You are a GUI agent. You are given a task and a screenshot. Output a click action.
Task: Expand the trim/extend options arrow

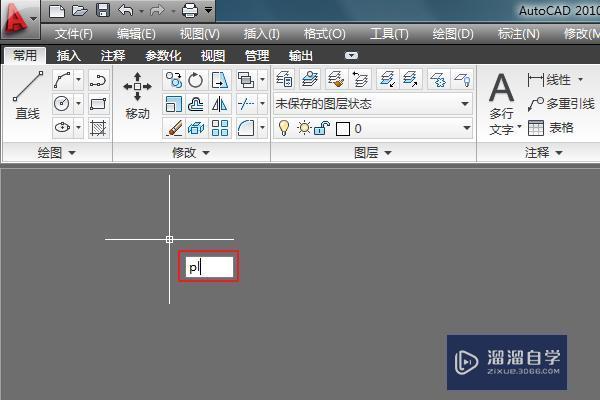coord(262,104)
